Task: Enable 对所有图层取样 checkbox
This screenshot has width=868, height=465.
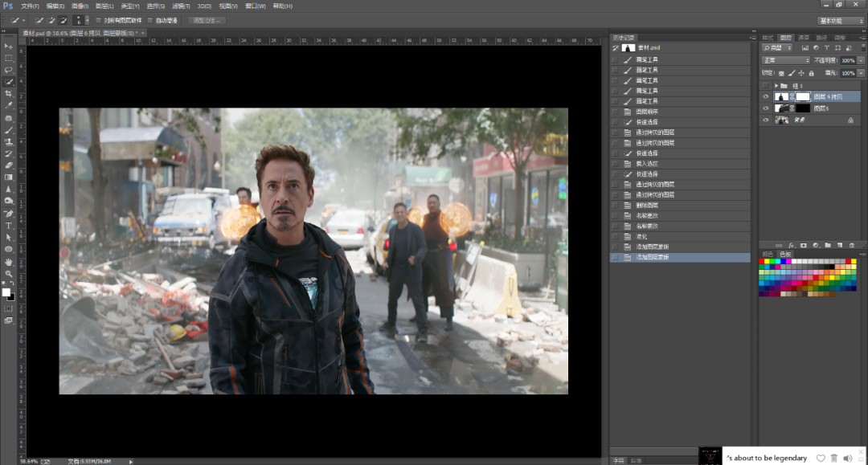Action: (x=98, y=20)
